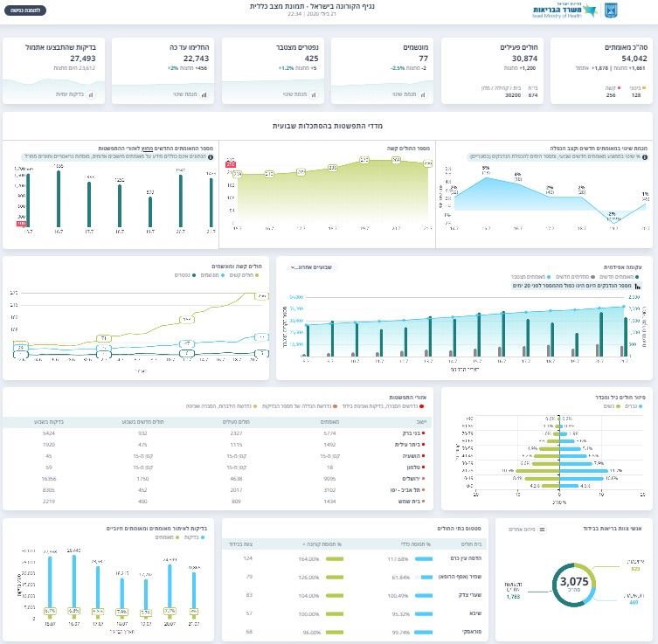Image resolution: width=658 pixels, height=644 pixels.
Task: Open trend chart icon on ventilated card
Action: 423,95
